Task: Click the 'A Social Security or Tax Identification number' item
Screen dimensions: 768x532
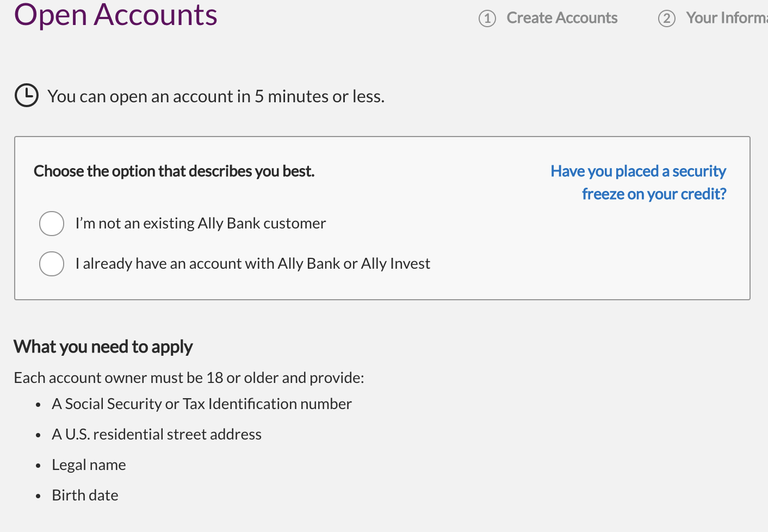Action: 202,404
